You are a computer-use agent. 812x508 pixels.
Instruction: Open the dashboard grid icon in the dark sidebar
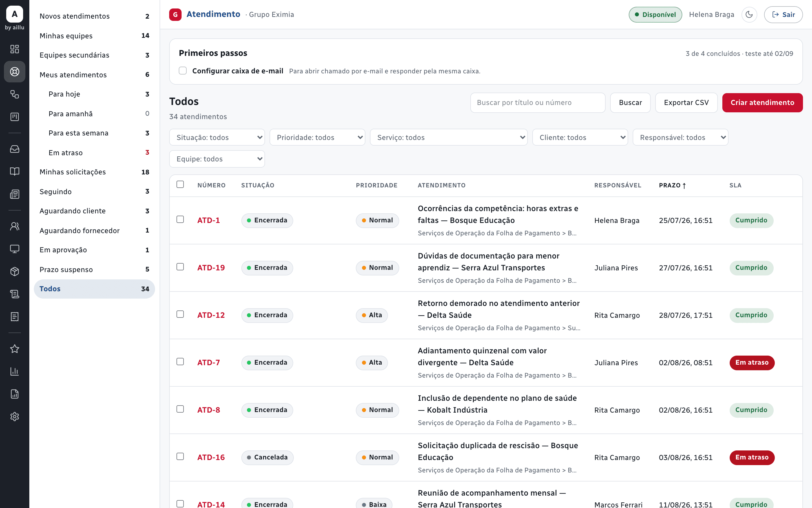pos(14,49)
